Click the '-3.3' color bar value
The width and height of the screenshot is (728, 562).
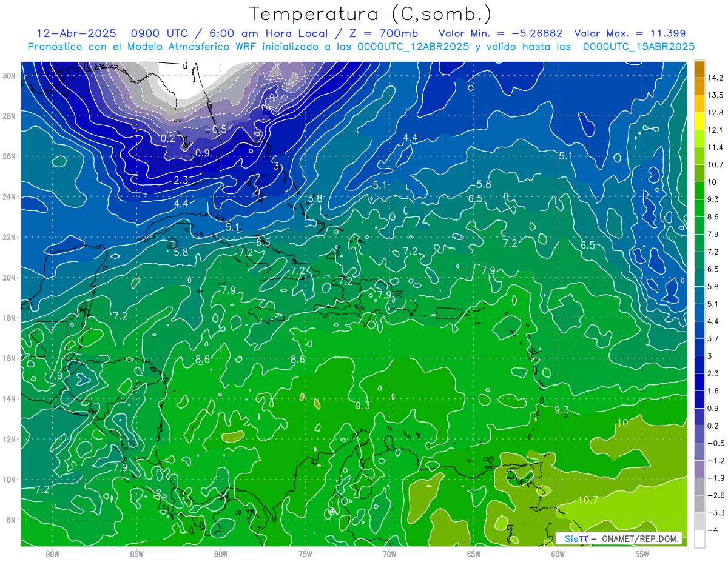(x=715, y=513)
